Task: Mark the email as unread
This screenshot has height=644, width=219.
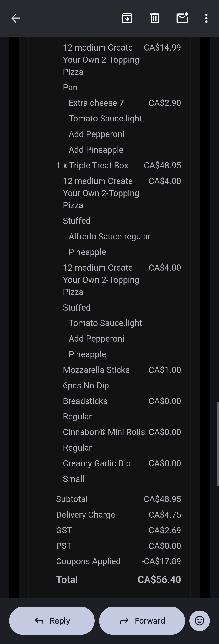Action: point(182,18)
